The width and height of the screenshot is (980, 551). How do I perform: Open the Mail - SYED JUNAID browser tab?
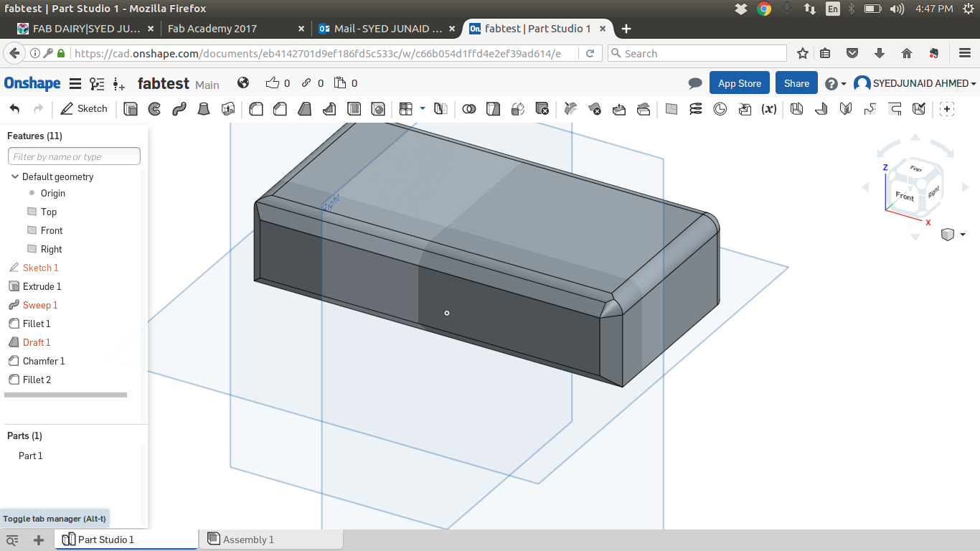pyautogui.click(x=387, y=29)
